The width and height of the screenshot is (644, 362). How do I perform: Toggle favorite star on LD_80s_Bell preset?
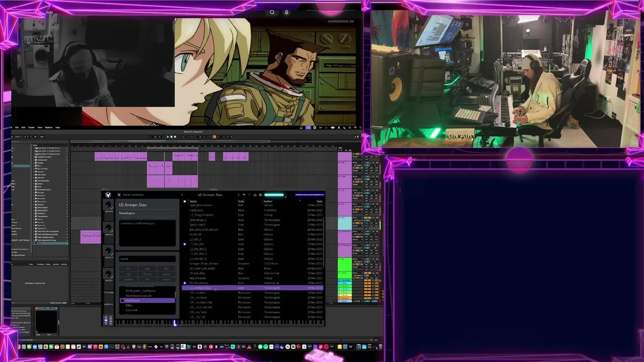[x=185, y=244]
